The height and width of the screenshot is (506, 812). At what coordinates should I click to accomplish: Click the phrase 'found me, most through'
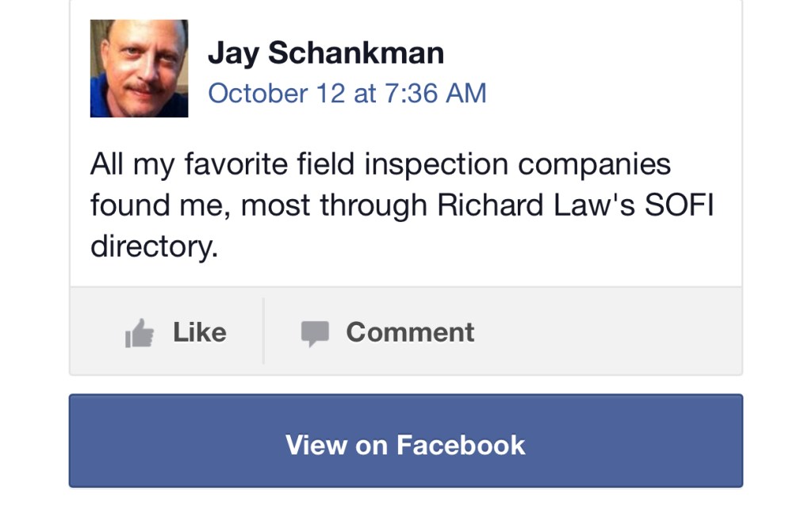[x=259, y=205]
